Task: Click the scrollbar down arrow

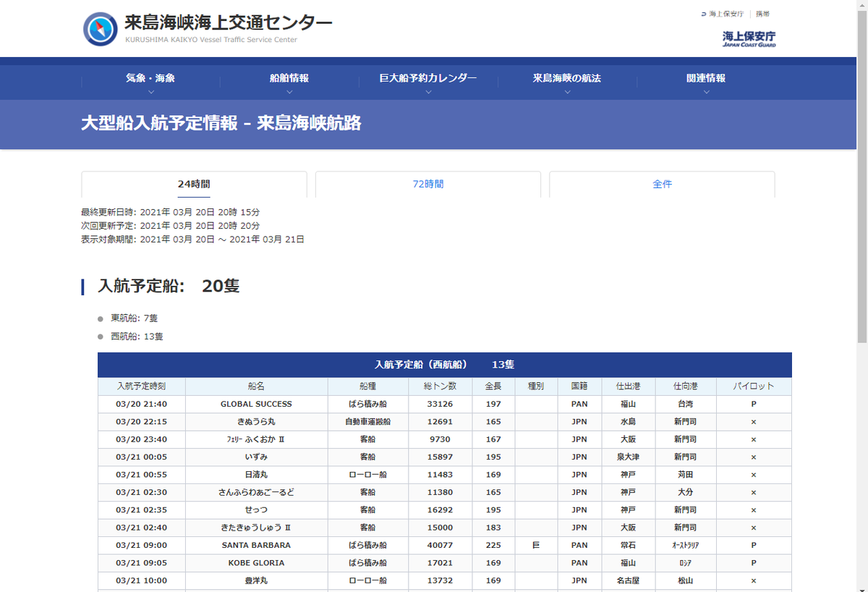Action: point(861,586)
